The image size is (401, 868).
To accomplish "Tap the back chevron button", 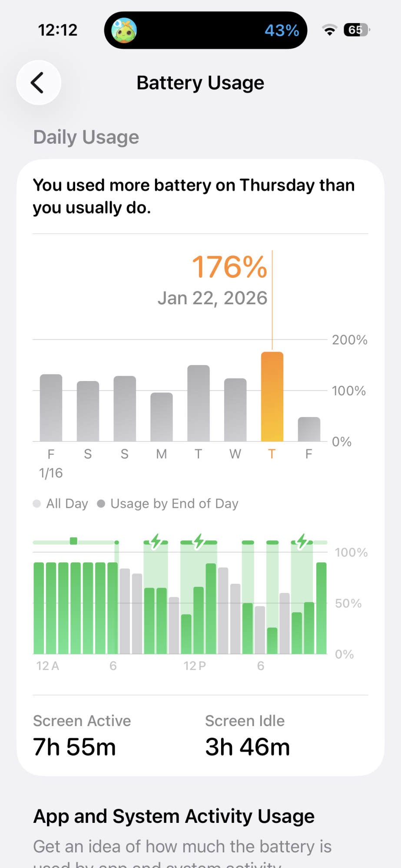I will [38, 82].
